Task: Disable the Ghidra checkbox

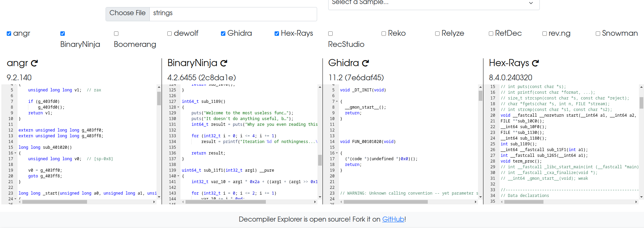Action: pyautogui.click(x=223, y=33)
